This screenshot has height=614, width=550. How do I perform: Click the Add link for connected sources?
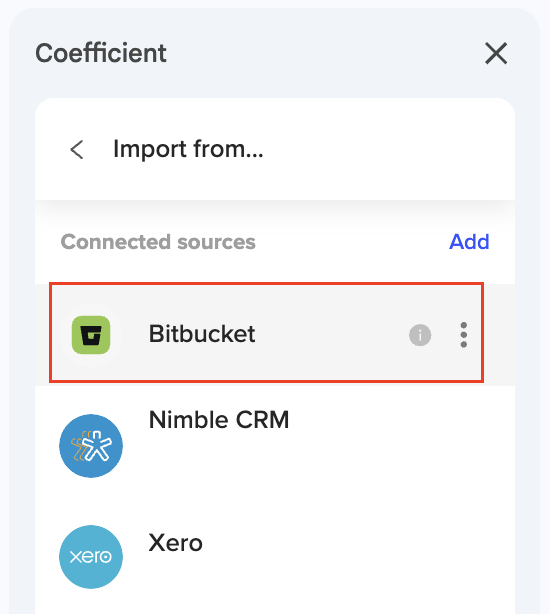(x=469, y=242)
